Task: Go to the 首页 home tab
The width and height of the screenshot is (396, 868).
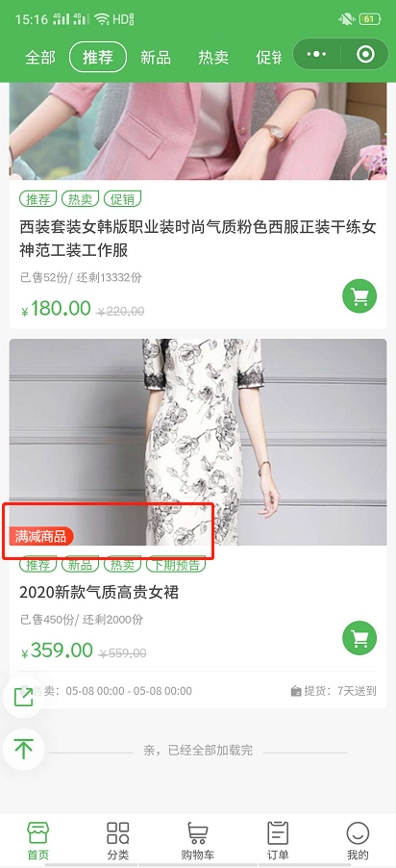Action: coord(38,840)
